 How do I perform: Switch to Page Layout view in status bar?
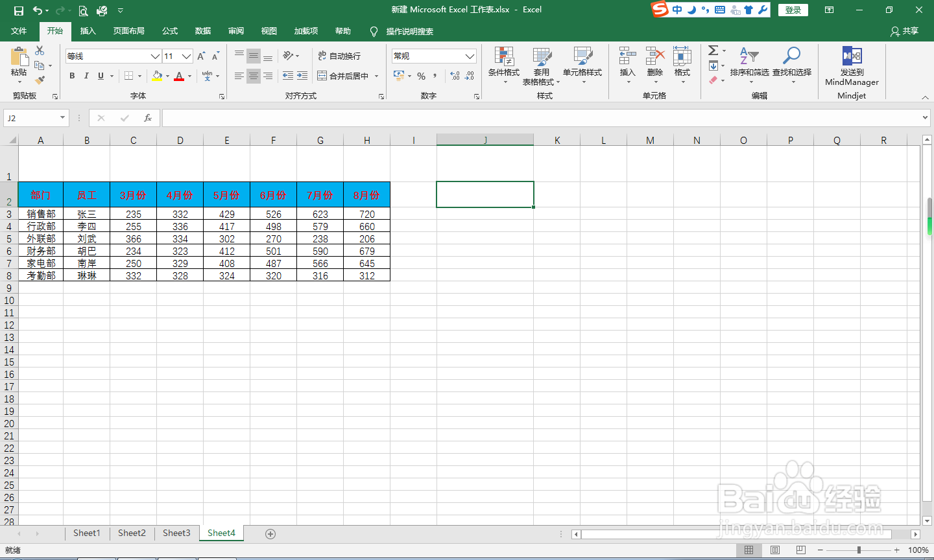(775, 550)
